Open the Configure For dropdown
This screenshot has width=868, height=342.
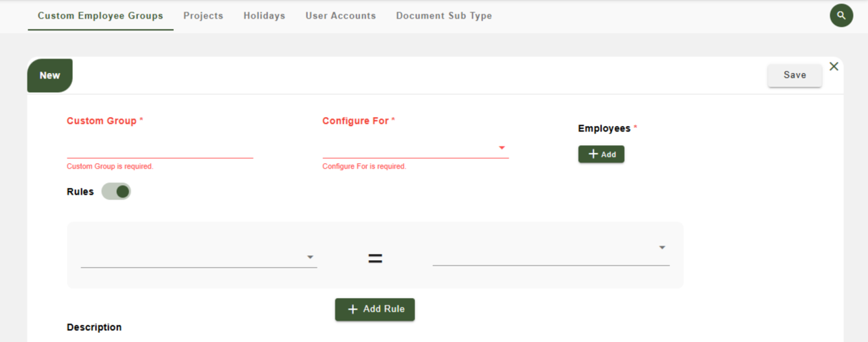coord(415,149)
